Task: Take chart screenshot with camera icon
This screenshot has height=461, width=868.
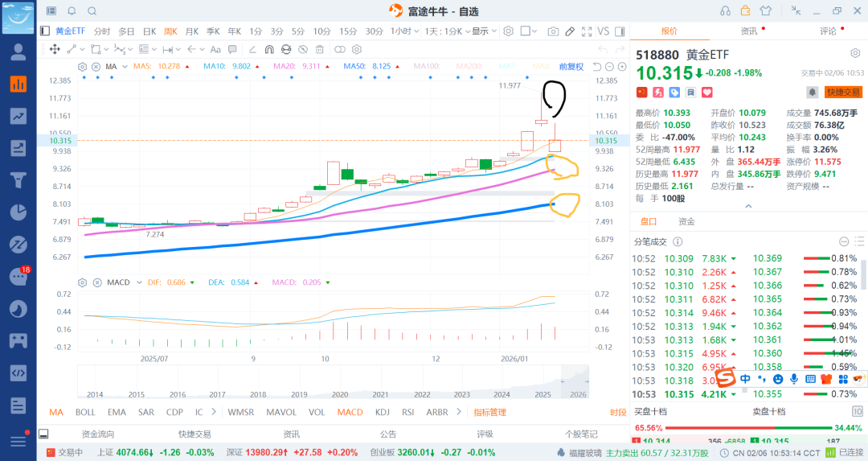Action: click(552, 31)
